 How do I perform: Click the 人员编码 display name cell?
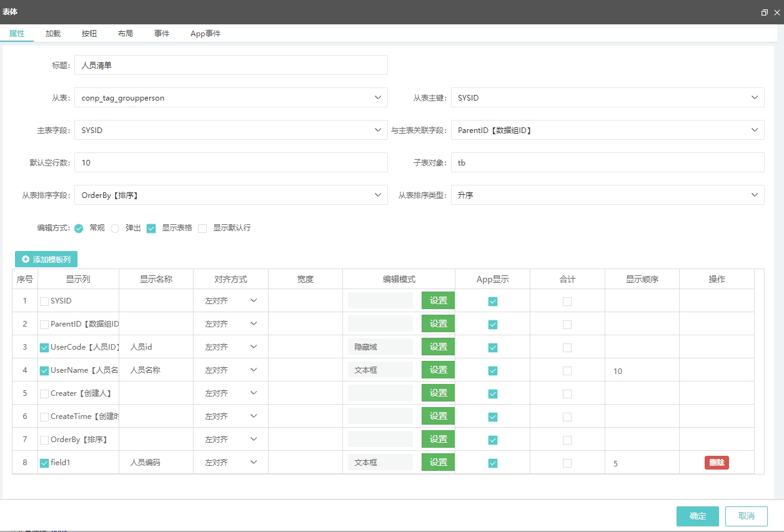[156, 462]
